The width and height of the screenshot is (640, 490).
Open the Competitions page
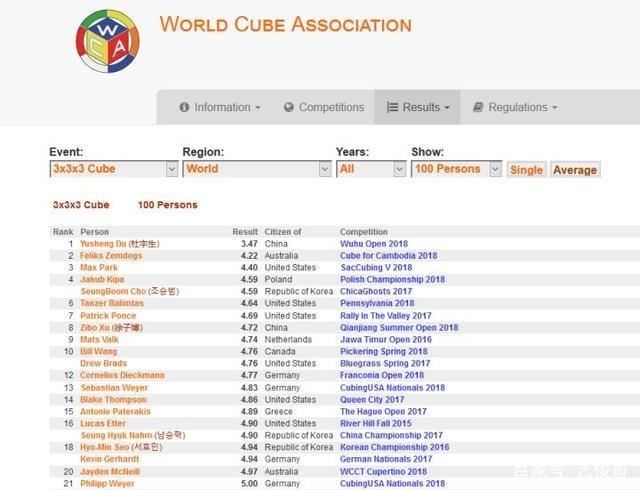pyautogui.click(x=324, y=107)
